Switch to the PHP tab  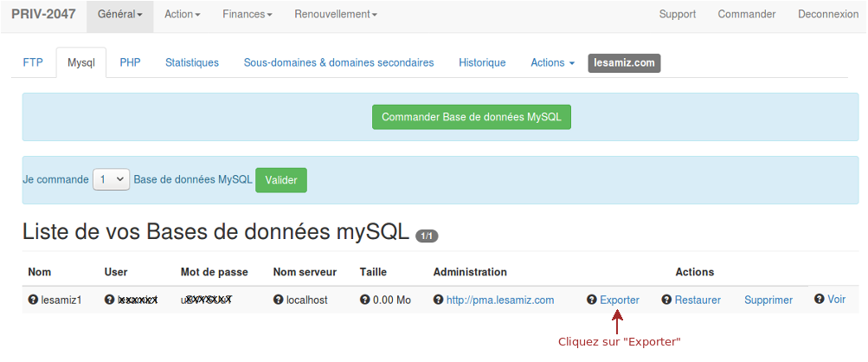pos(130,62)
